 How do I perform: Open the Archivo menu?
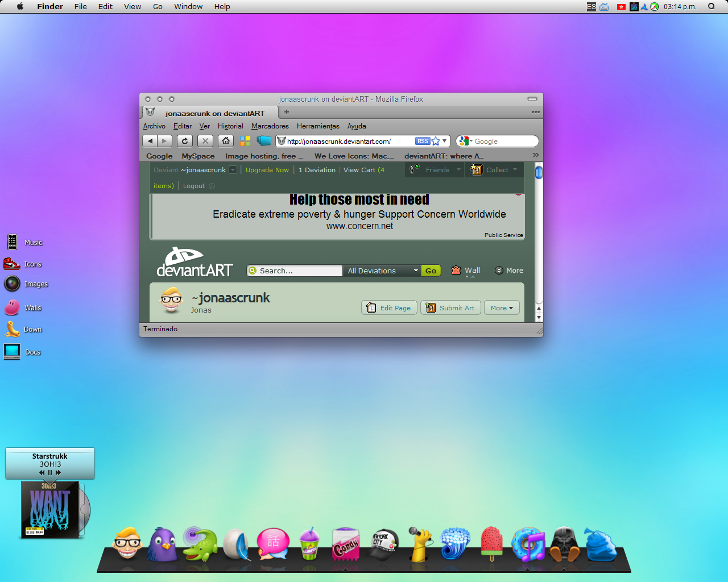tap(154, 126)
